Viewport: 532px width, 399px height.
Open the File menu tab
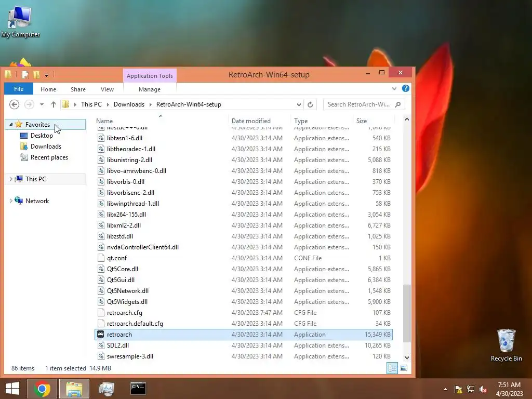point(19,89)
